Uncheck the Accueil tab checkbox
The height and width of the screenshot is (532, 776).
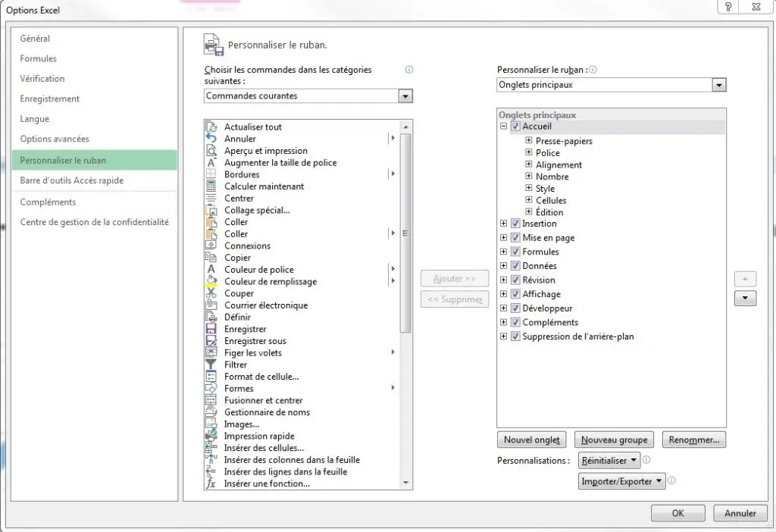515,127
